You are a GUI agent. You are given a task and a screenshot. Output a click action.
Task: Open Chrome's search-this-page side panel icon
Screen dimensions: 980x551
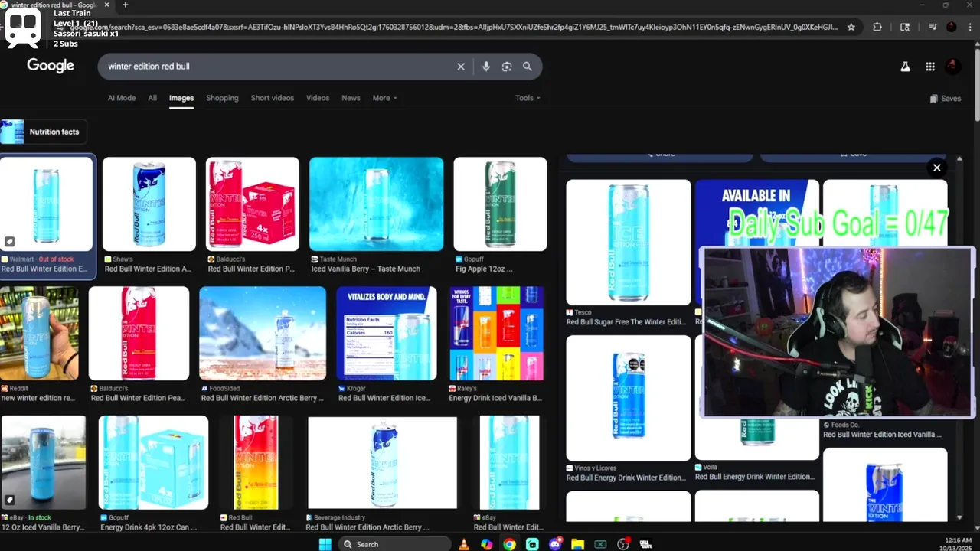pos(905,27)
